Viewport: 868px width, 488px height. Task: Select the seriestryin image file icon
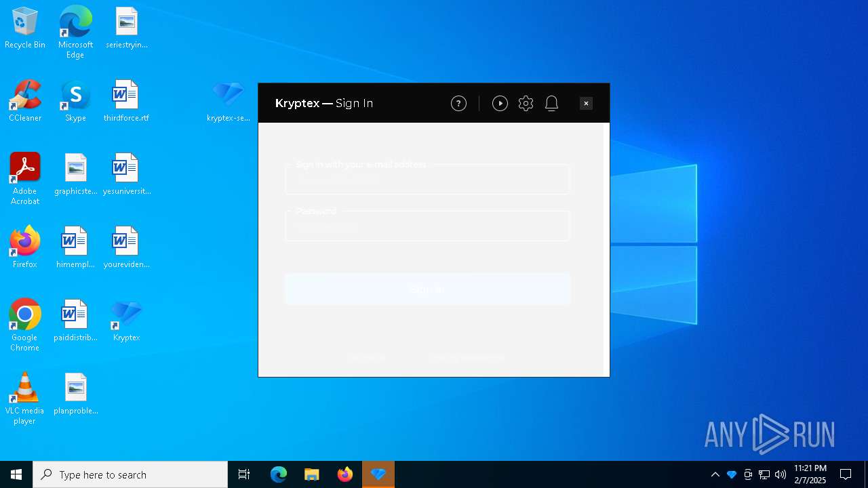[127, 28]
